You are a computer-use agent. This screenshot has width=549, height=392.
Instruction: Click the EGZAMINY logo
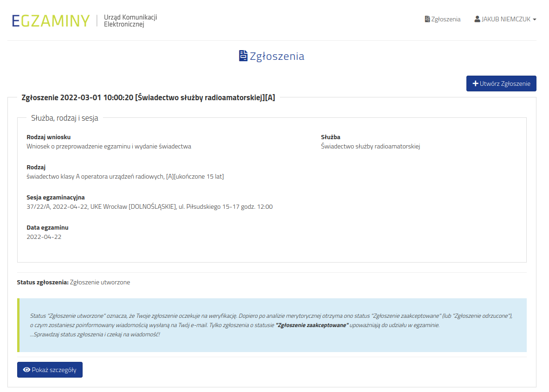[51, 21]
